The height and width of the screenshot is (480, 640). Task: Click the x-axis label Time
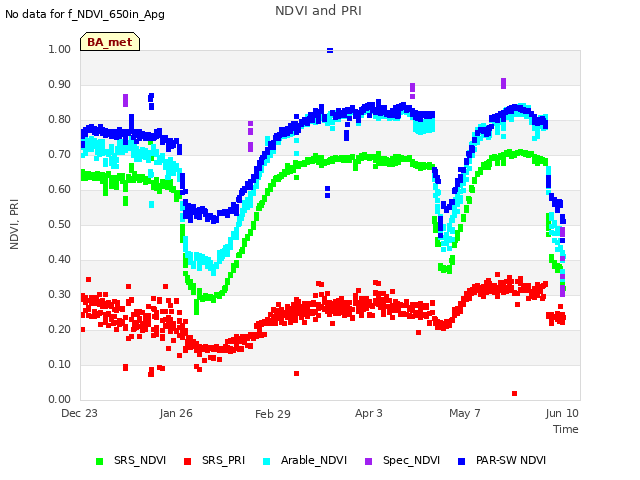[566, 429]
